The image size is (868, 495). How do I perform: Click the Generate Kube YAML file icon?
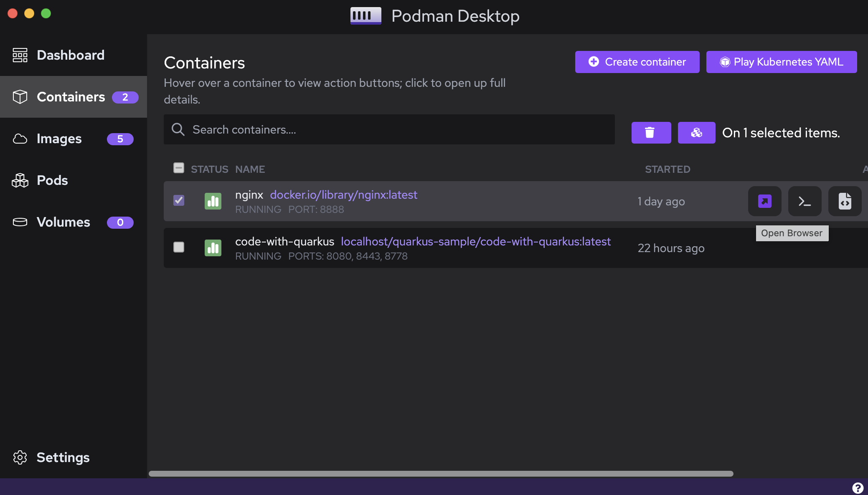pyautogui.click(x=845, y=201)
